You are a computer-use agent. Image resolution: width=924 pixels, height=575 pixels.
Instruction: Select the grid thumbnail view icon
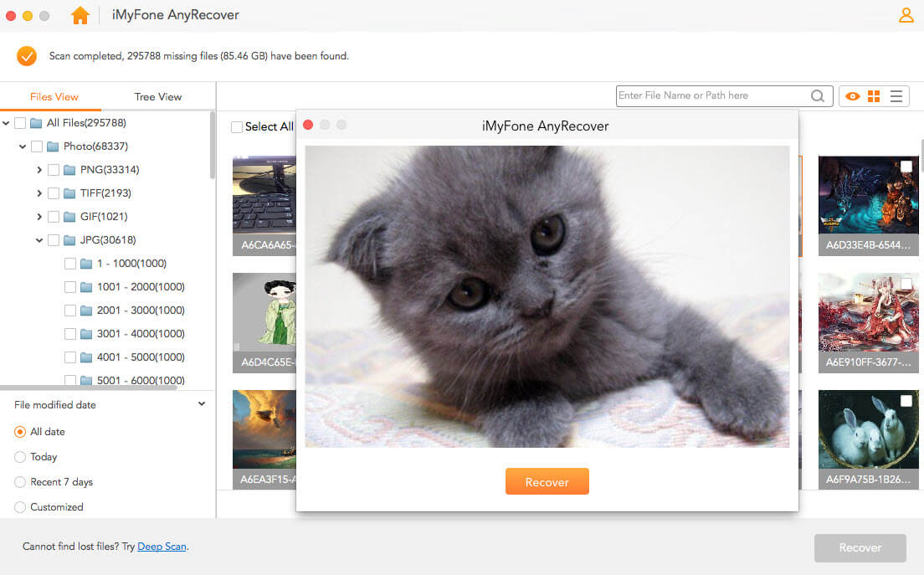click(x=874, y=96)
